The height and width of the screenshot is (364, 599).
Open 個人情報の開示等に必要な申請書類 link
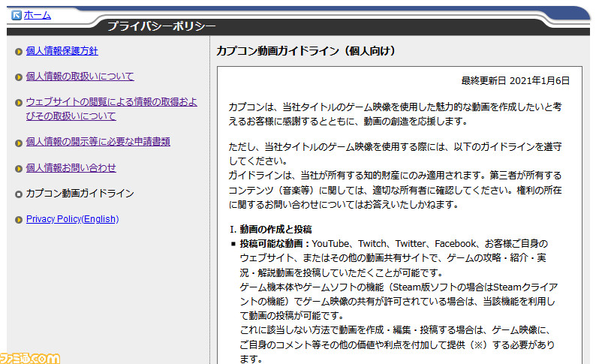click(x=98, y=142)
